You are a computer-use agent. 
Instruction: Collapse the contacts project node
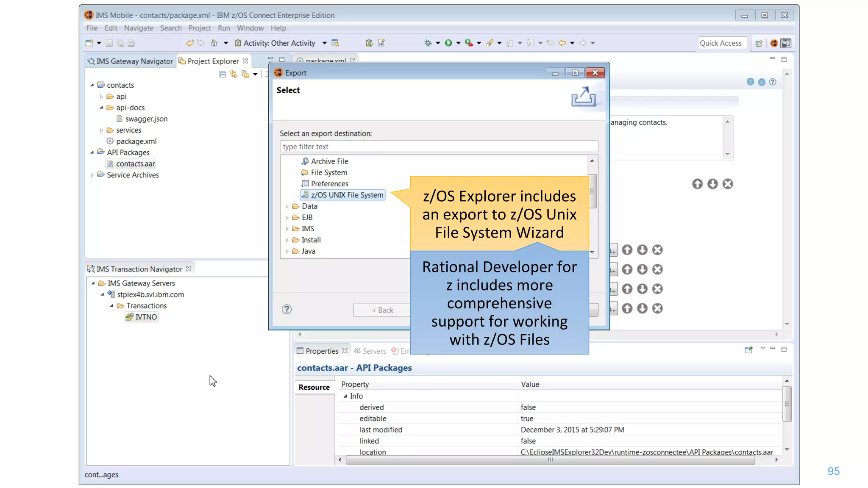tap(92, 85)
